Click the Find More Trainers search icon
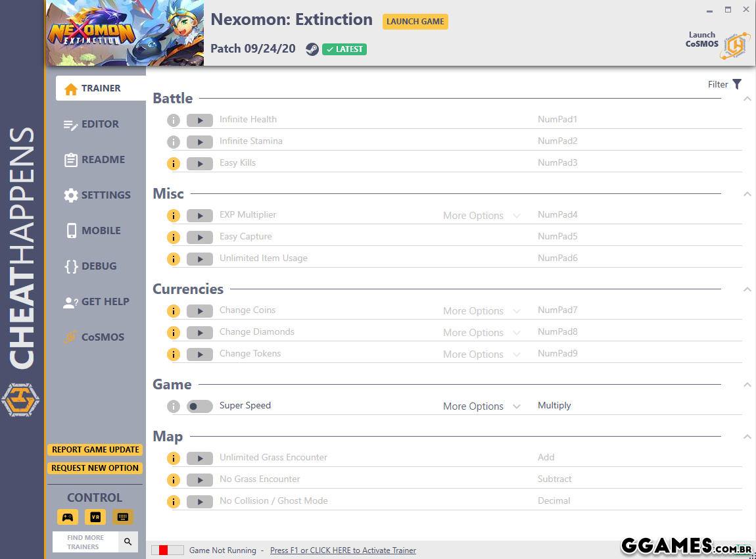This screenshot has width=756, height=559. pos(128,542)
